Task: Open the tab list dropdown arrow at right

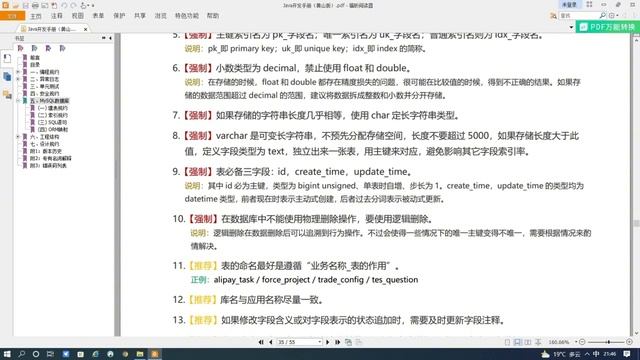Action: click(571, 28)
